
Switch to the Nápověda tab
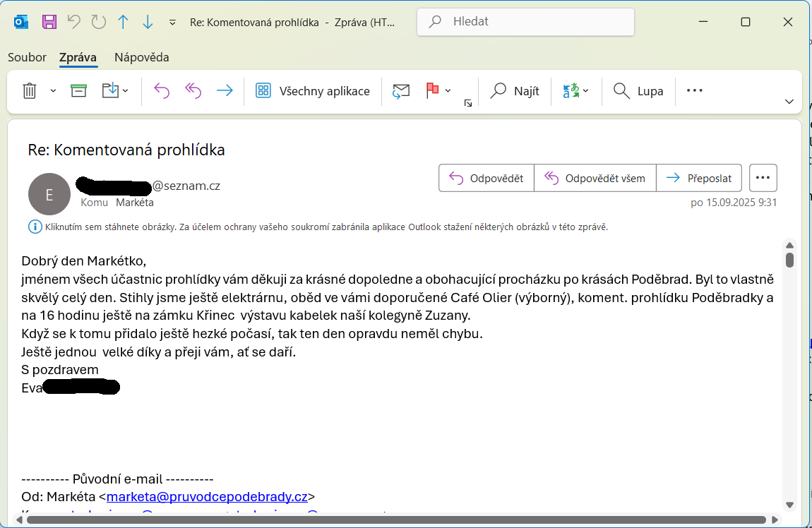pos(141,57)
